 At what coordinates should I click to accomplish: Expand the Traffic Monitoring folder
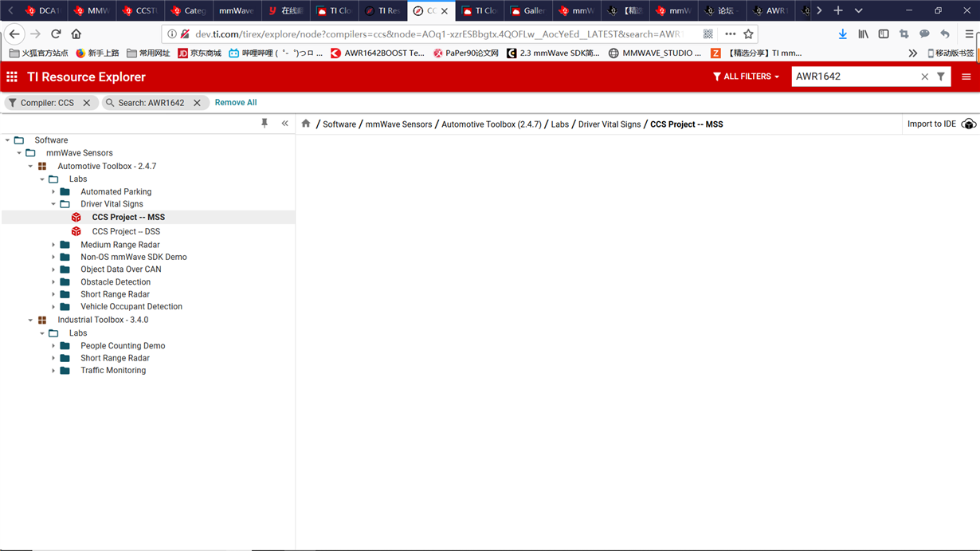53,371
